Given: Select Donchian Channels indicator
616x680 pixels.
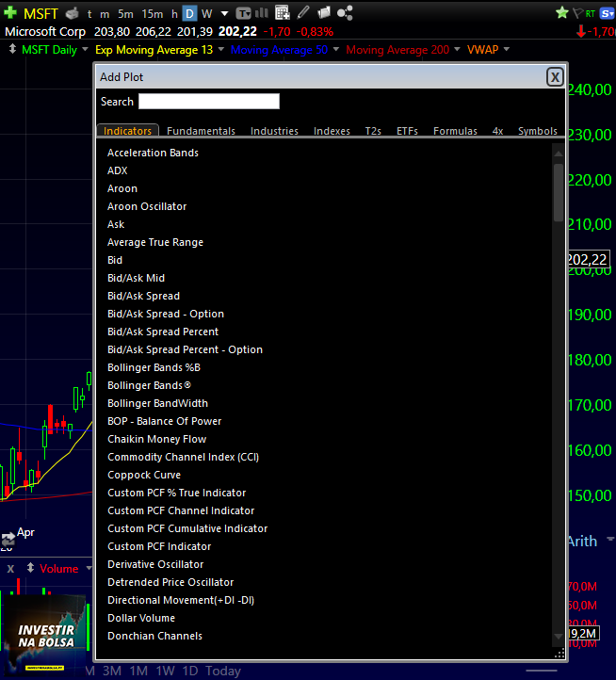Looking at the screenshot, I should (154, 636).
